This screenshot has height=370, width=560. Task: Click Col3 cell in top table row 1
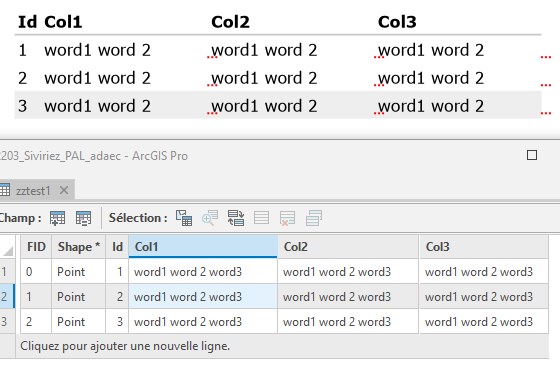431,50
